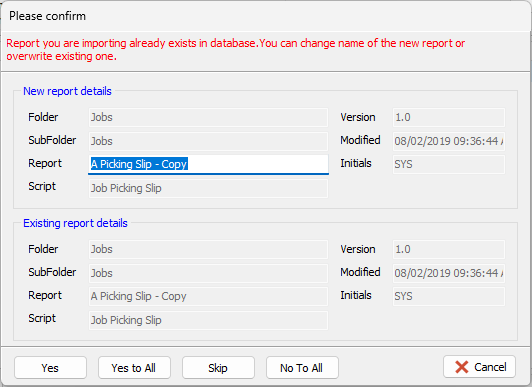Click the 'Please confirm' title text
This screenshot has height=387, width=532.
pos(47,16)
